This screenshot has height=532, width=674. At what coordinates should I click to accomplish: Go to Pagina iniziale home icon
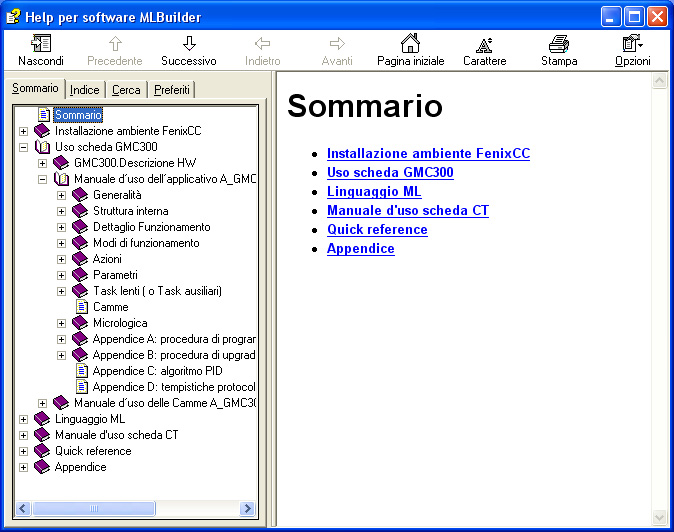click(x=411, y=43)
